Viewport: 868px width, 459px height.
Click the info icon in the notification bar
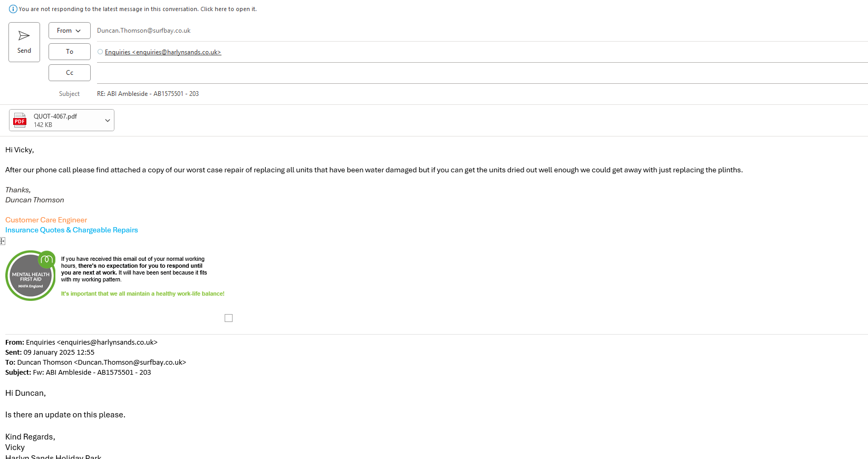[13, 9]
